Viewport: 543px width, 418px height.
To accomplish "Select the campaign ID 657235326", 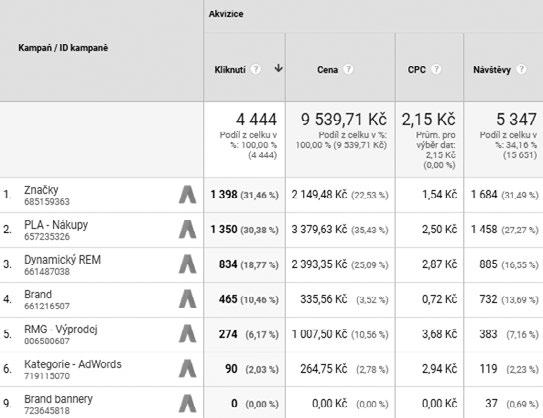I will [47, 237].
